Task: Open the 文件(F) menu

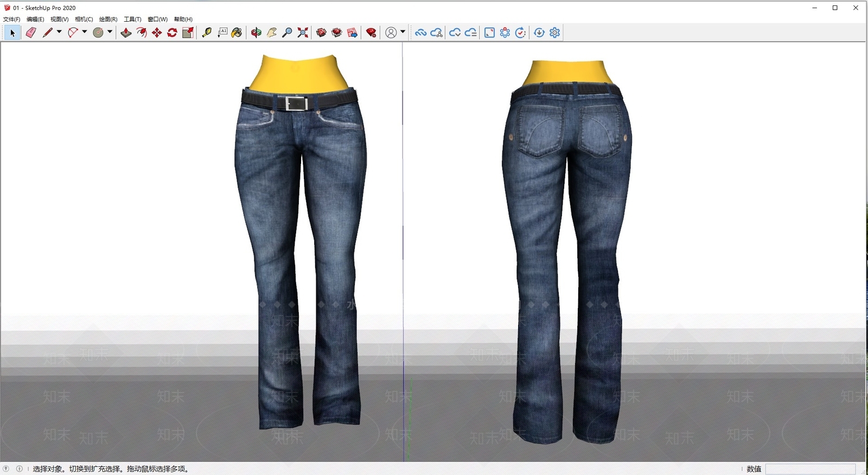Action: [12, 19]
